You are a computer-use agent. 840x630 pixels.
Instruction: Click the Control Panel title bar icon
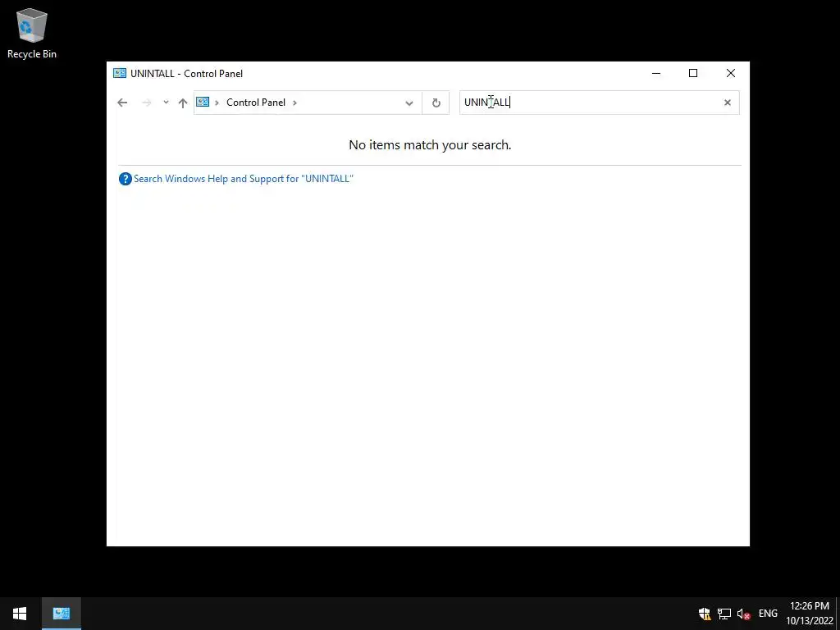point(120,73)
